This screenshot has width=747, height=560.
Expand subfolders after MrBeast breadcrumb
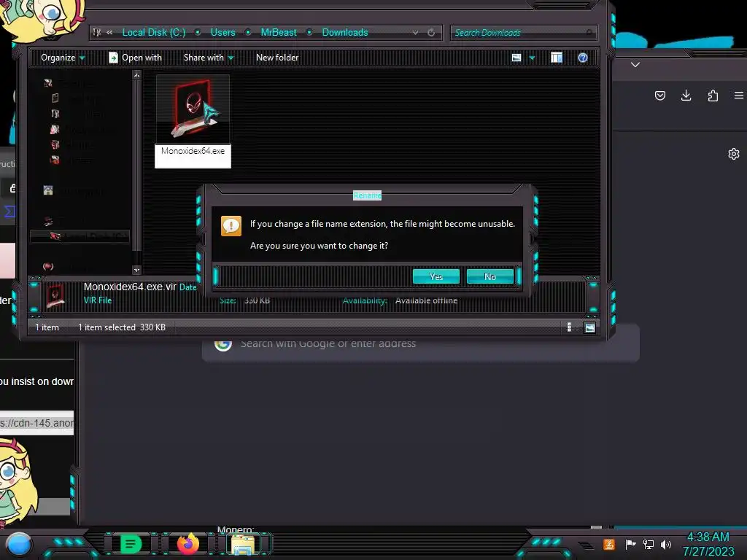tap(309, 32)
